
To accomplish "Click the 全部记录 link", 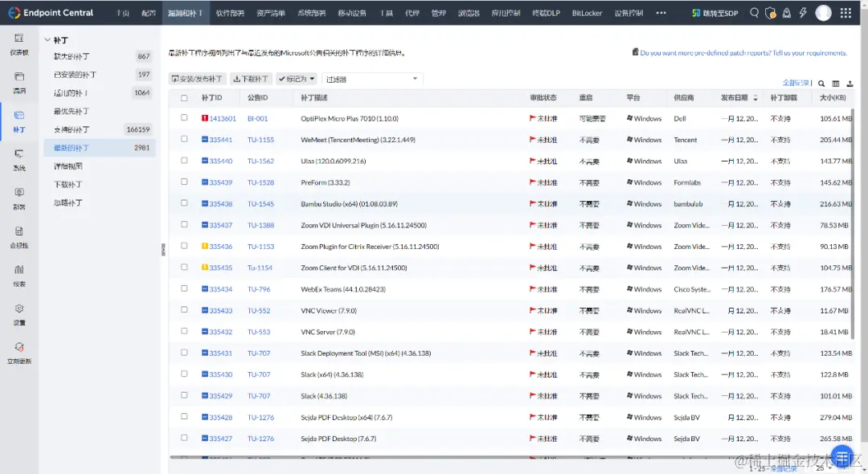I will 796,83.
